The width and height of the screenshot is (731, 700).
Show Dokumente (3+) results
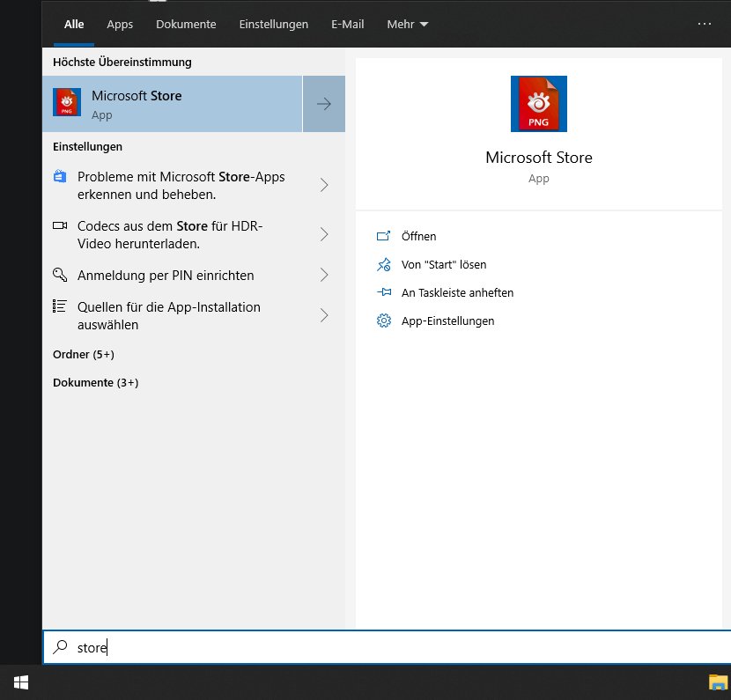[96, 383]
